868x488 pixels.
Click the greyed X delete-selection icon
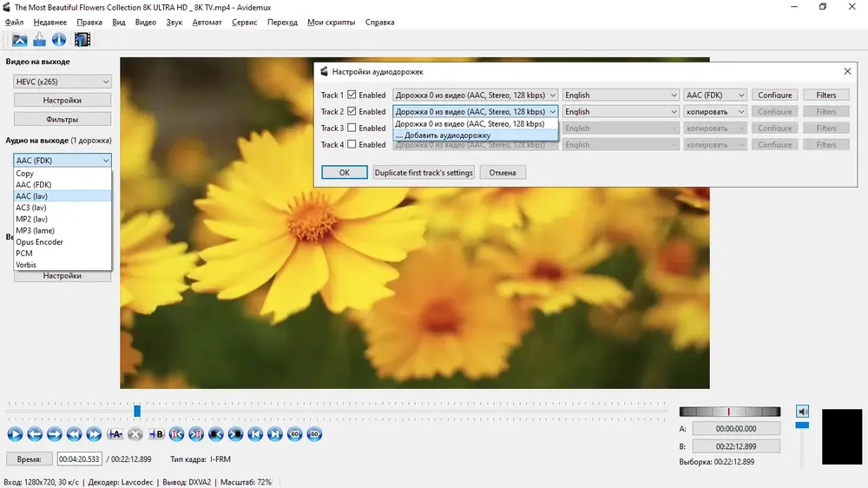(x=135, y=434)
